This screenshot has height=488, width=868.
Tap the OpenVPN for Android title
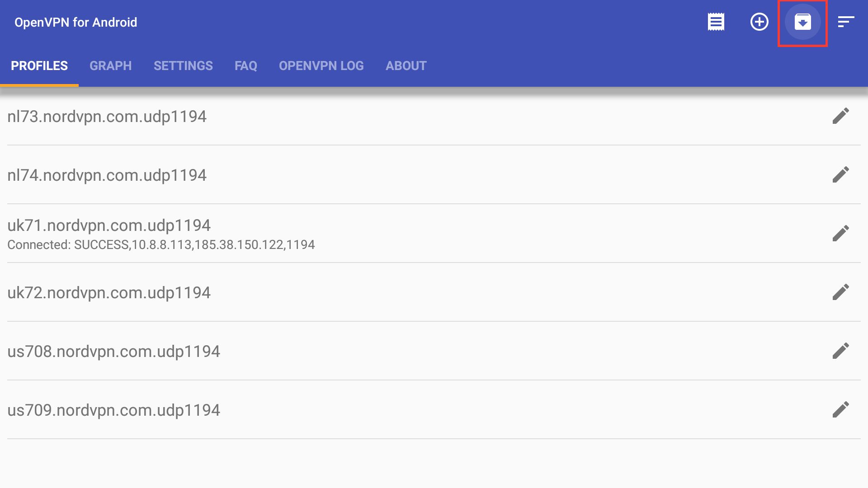pos(76,23)
